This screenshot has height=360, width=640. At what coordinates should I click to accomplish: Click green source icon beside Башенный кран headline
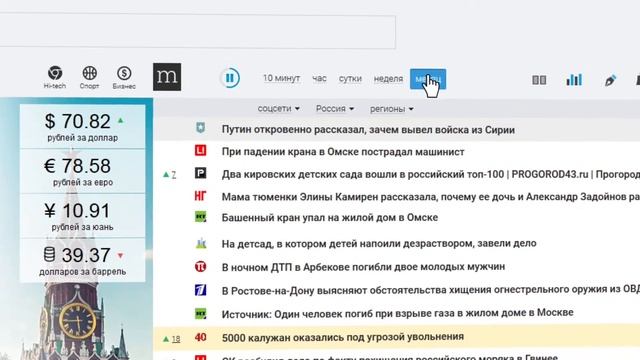point(200,216)
